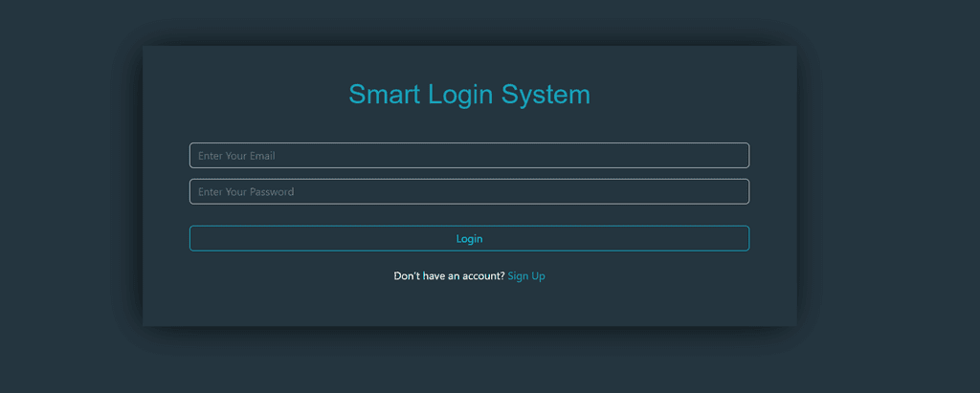Click the "Don't have an account?" text
The width and height of the screenshot is (980, 393).
point(450,276)
